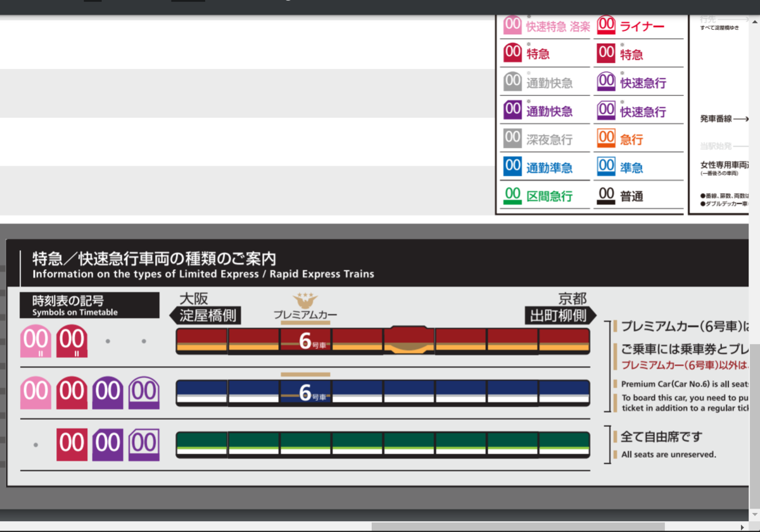Click the 6号車 car on the red train

(x=305, y=341)
